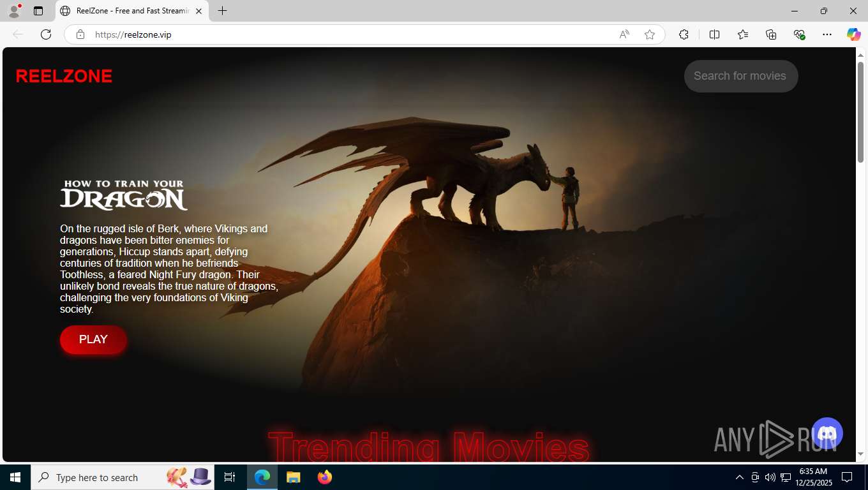Image resolution: width=868 pixels, height=490 pixels.
Task: Click the back navigation arrow
Action: [18, 34]
